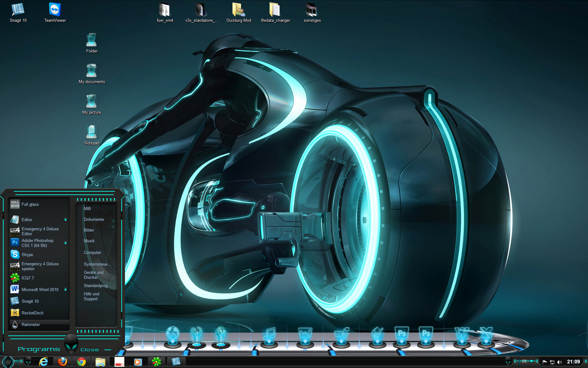Click the Photoshop dock icon beside the pencil icon

[x=401, y=337]
